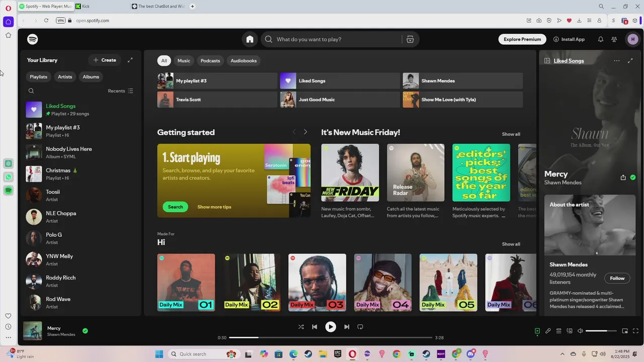Toggle repeat in player bar
The width and height of the screenshot is (644, 362).
pyautogui.click(x=360, y=327)
